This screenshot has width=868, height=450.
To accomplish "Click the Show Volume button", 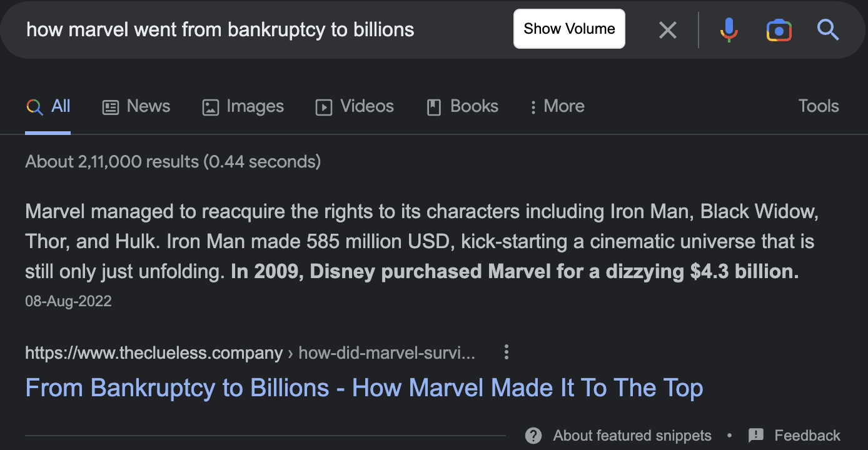I will (x=569, y=29).
